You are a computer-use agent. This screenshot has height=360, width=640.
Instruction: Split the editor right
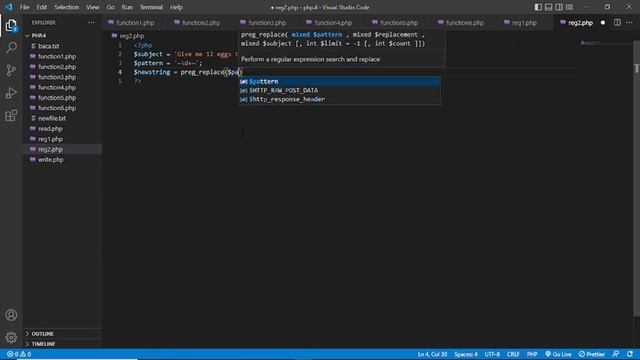tap(617, 22)
